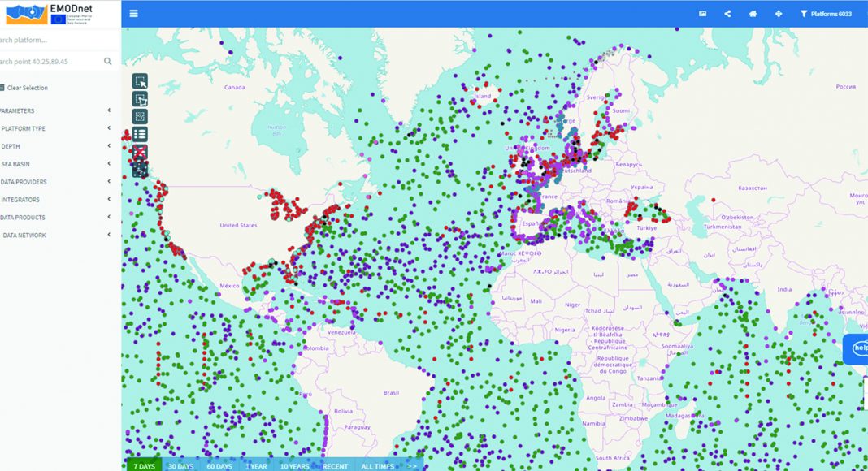Click the Clear Selection button
868x471 pixels.
(24, 88)
